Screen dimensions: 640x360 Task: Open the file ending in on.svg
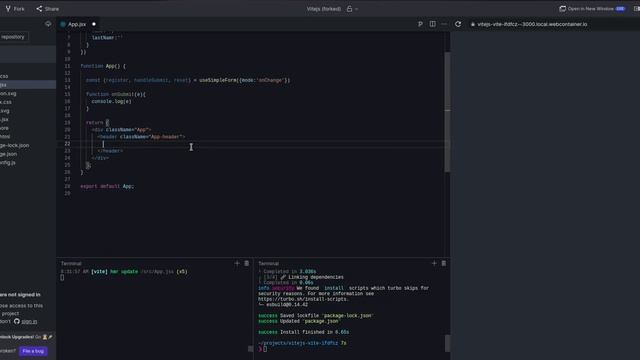[x=8, y=93]
